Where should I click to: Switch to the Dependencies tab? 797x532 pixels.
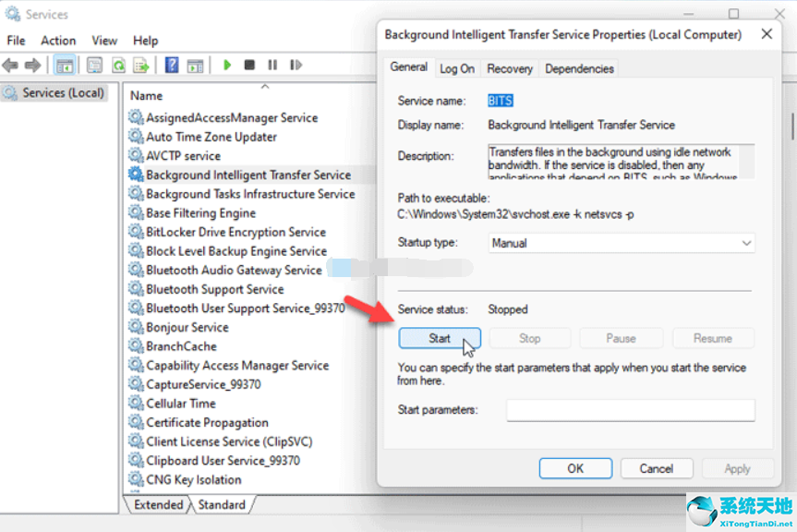(579, 68)
